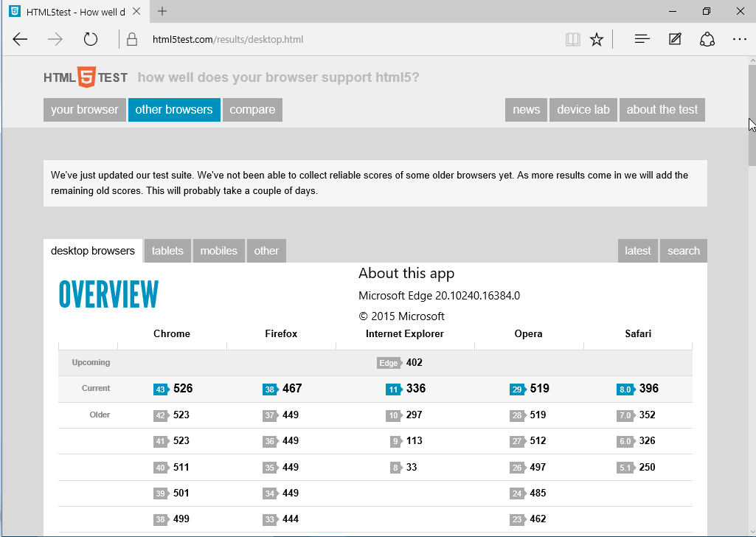Click Opera 29 badge with score 519

tap(517, 389)
